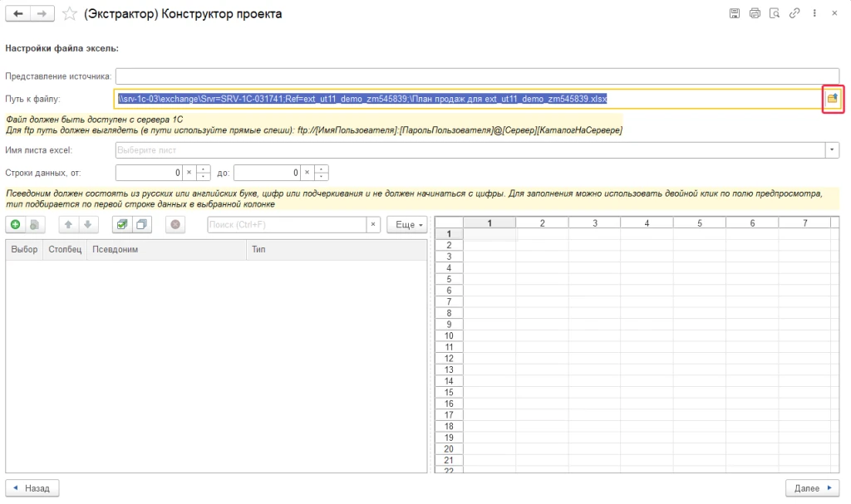This screenshot has width=851, height=504.
Task: Clear the search field with X button
Action: tap(373, 224)
